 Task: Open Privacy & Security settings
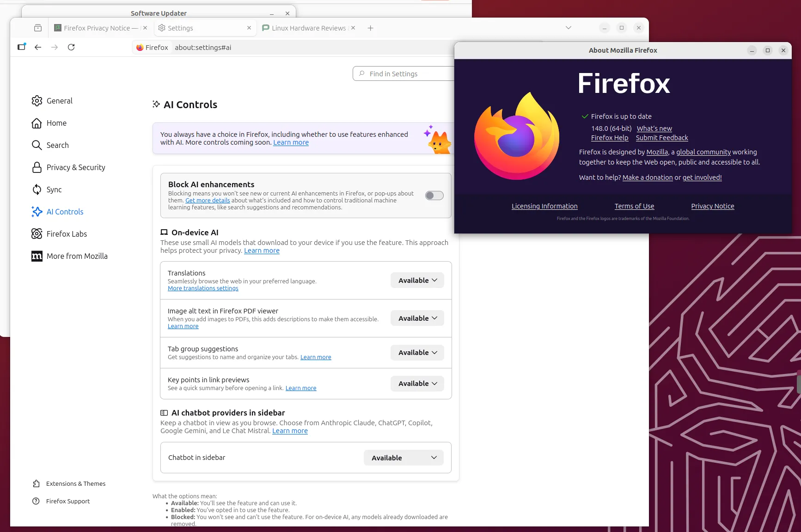(x=75, y=167)
